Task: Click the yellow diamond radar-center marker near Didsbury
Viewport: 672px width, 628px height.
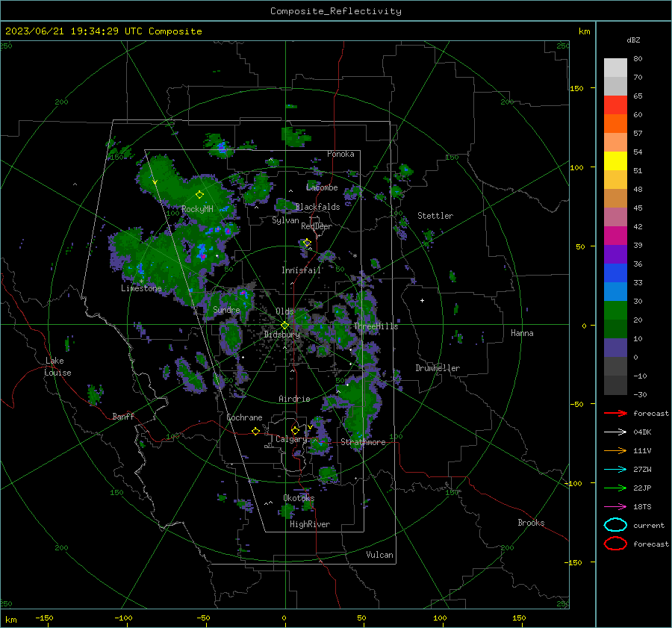Action: click(284, 326)
